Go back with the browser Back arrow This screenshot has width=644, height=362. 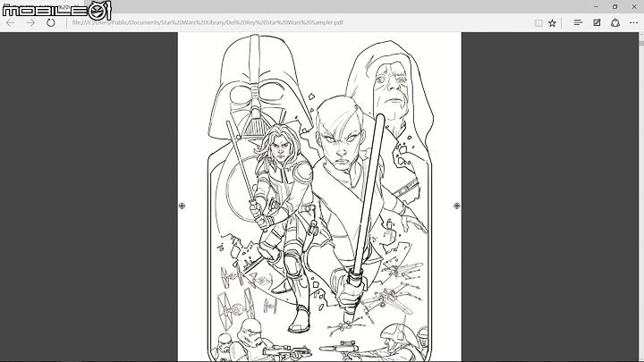click(10, 23)
